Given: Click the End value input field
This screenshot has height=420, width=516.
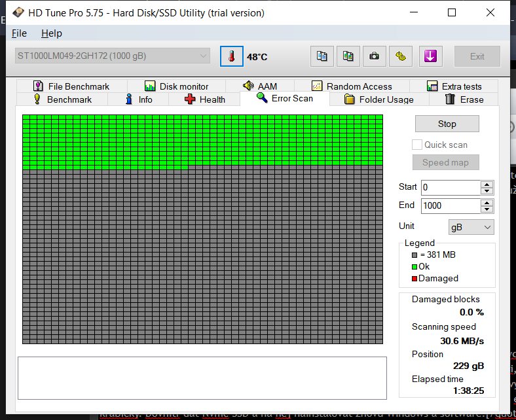Looking at the screenshot, I should [451, 206].
